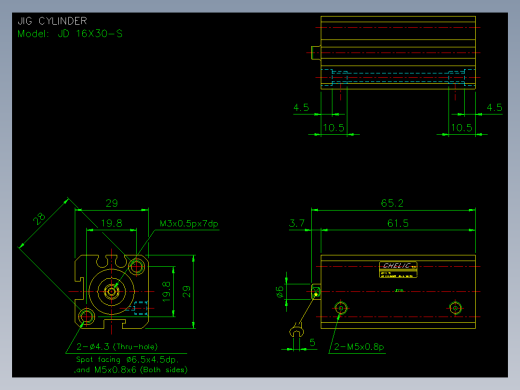
Task: Click the diagonal 28 dimension text
Action: click(39, 219)
